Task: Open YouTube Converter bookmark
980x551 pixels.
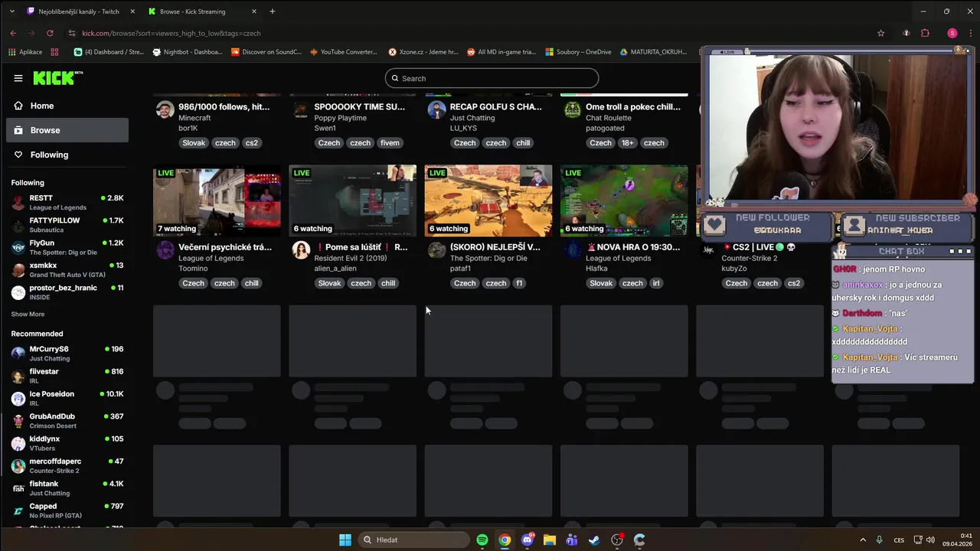Action: click(x=344, y=52)
